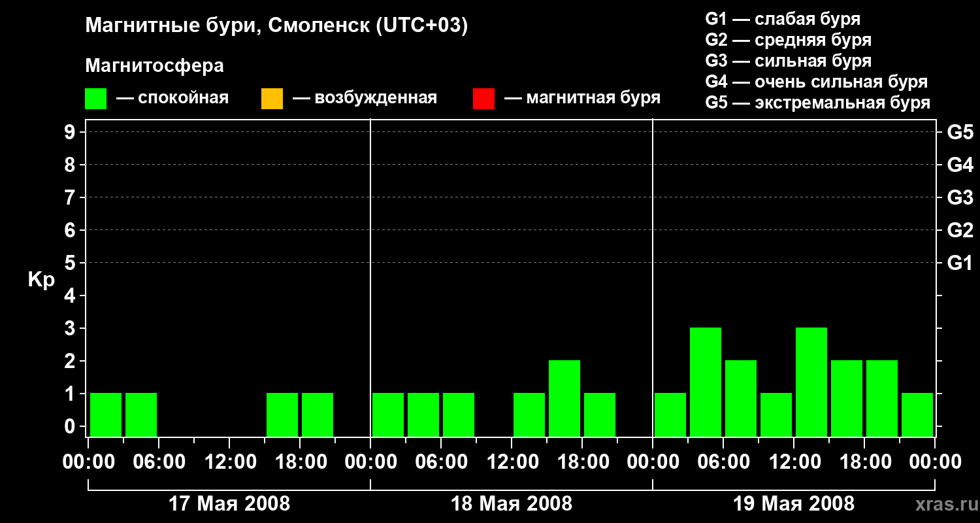Select 'G2 — средняя буря' legend line
The width and height of the screenshot is (980, 523).
pyautogui.click(x=789, y=40)
